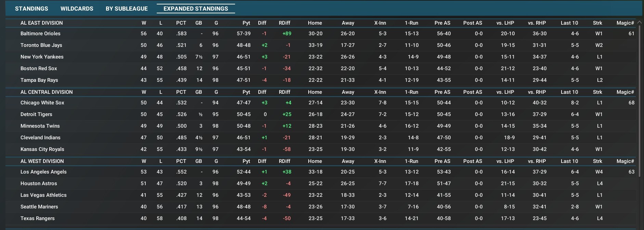The image size is (644, 230).
Task: Select Toronto Blue Jays in standings
Action: coord(41,45)
